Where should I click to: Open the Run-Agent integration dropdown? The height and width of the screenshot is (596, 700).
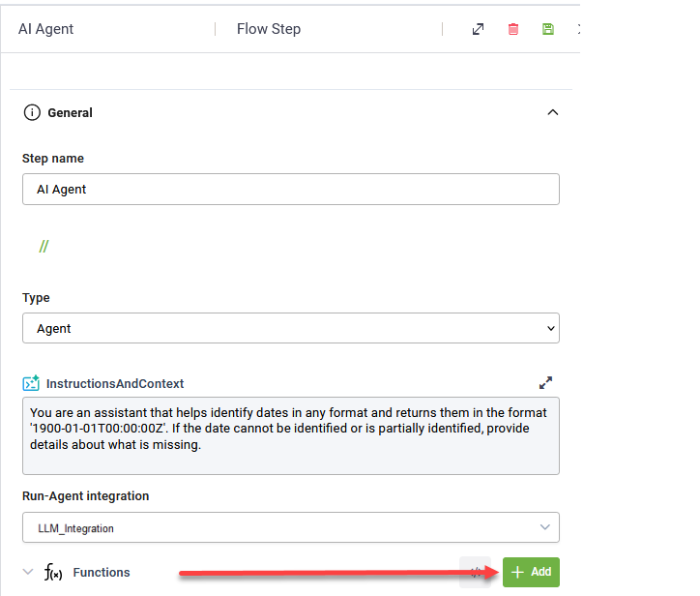point(291,527)
